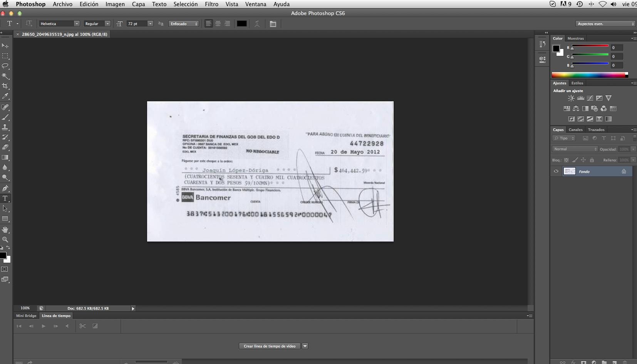
Task: Select the Hand tool
Action: [x=5, y=230]
